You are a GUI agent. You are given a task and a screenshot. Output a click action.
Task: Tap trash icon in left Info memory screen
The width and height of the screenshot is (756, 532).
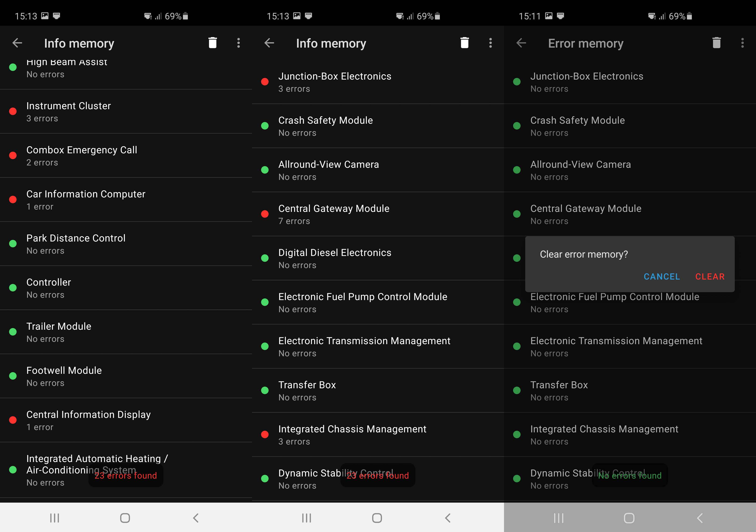212,43
